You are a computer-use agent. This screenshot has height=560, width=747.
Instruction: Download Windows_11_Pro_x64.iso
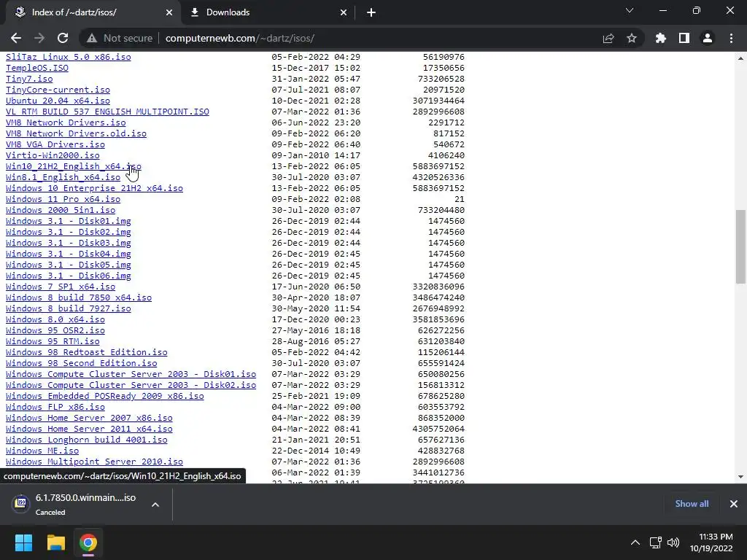pos(63,199)
